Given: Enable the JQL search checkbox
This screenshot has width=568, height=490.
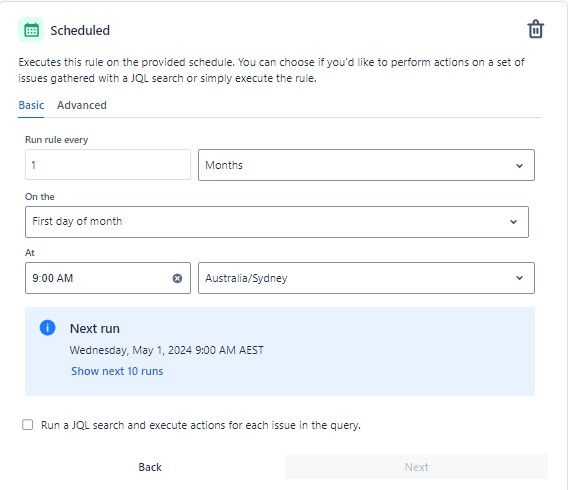Looking at the screenshot, I should coord(28,424).
